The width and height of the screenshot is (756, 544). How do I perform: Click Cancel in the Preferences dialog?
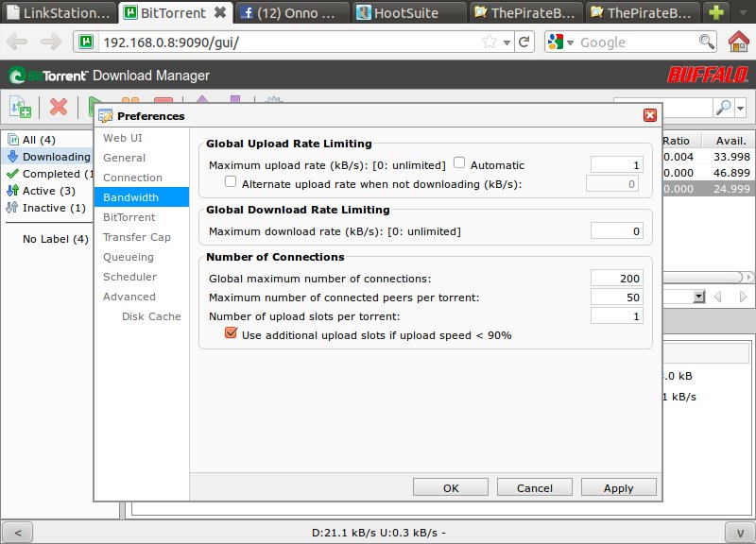click(x=536, y=488)
